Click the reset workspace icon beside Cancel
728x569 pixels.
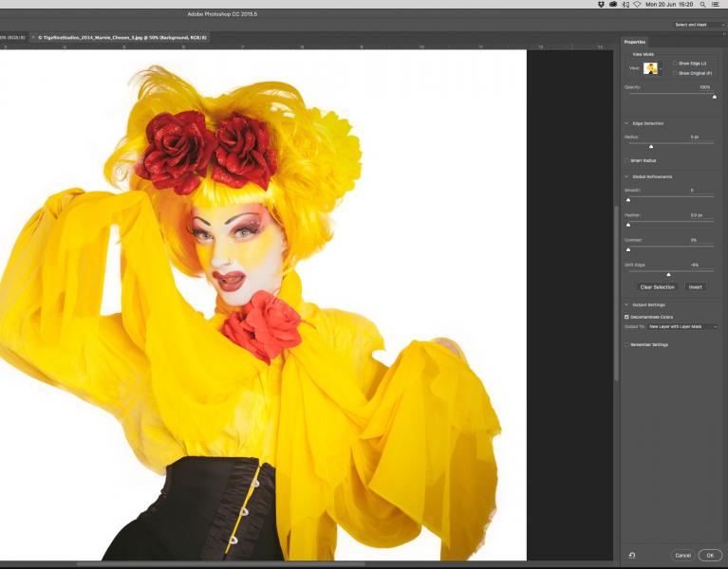point(632,555)
